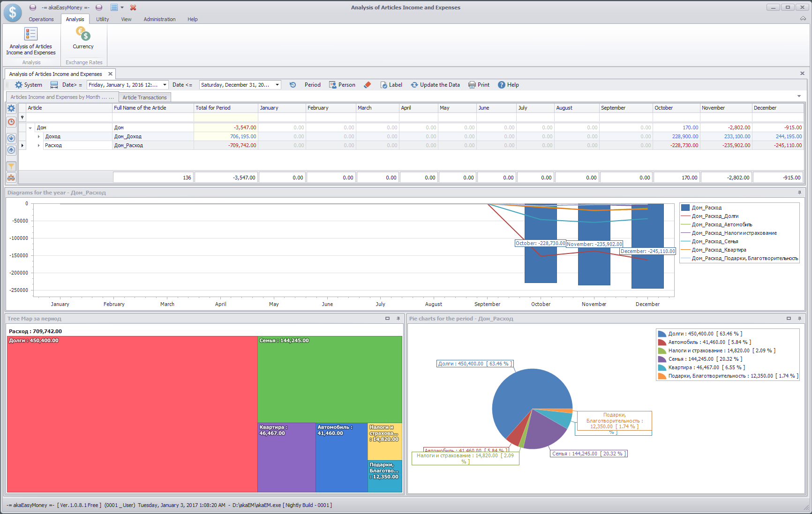Switch to Article Transactions tab
Image resolution: width=812 pixels, height=514 pixels.
click(144, 97)
